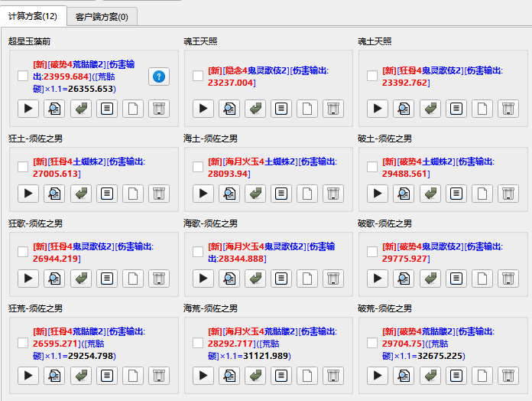Image resolution: width=532 pixels, height=401 pixels.
Task: Select the 破歌-须佐之男 checkbox
Action: pyautogui.click(x=372, y=252)
